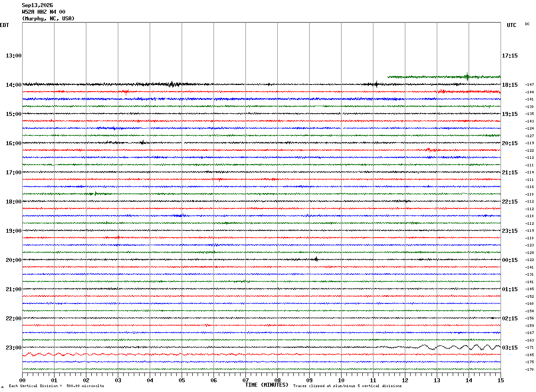
Task: Click the Each Vertical Division scale note
Action: [x=56, y=386]
